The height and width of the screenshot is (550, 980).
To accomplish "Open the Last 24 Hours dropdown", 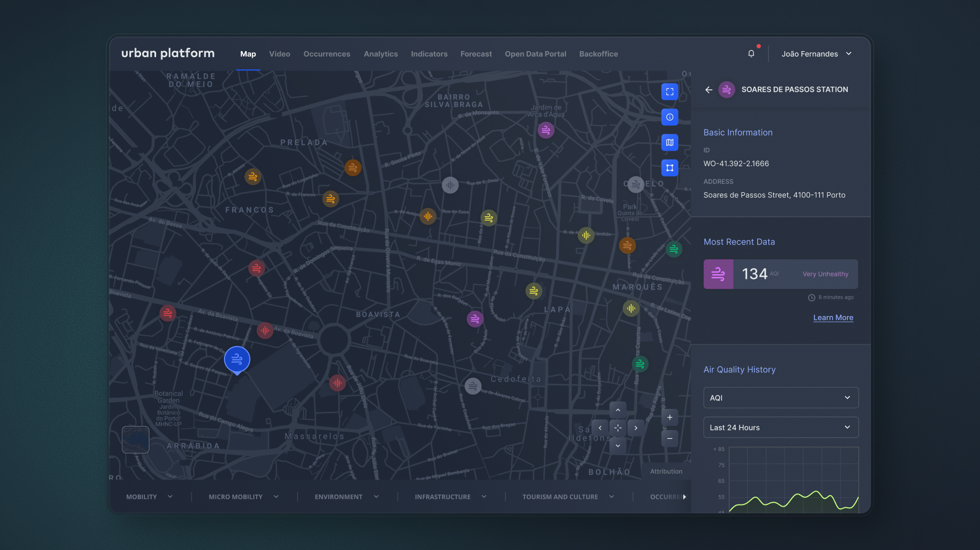I will click(x=781, y=427).
